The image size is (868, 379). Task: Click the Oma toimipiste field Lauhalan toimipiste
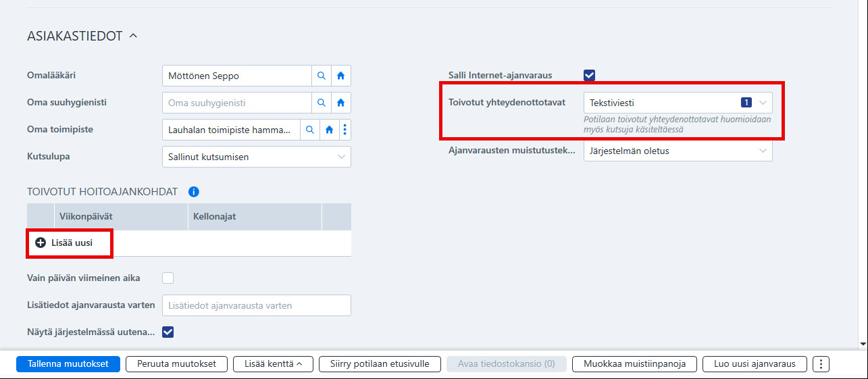click(231, 130)
